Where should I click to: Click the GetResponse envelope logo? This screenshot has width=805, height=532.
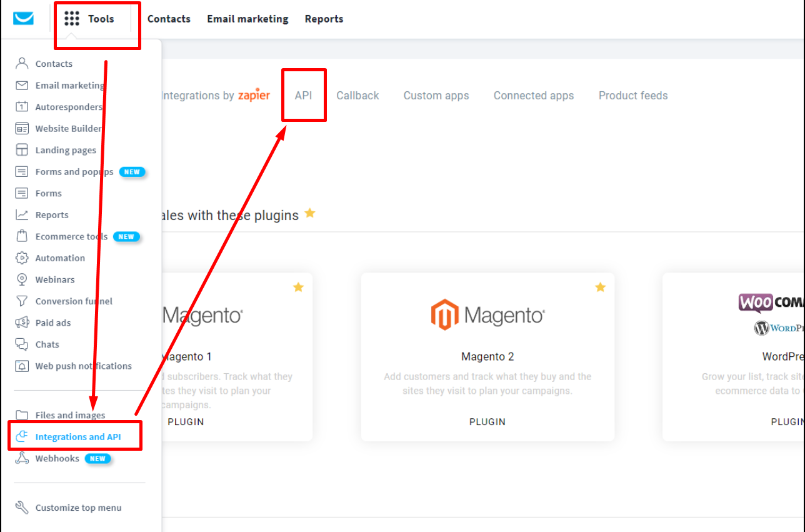click(23, 18)
